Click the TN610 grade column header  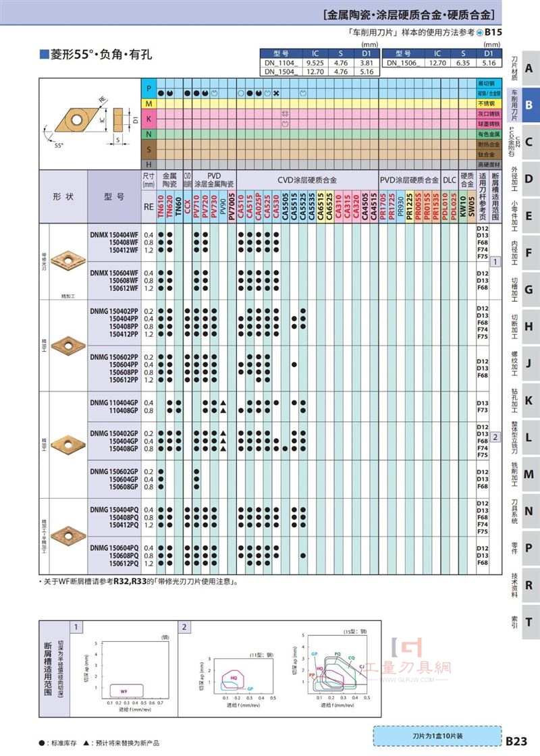[x=161, y=207]
